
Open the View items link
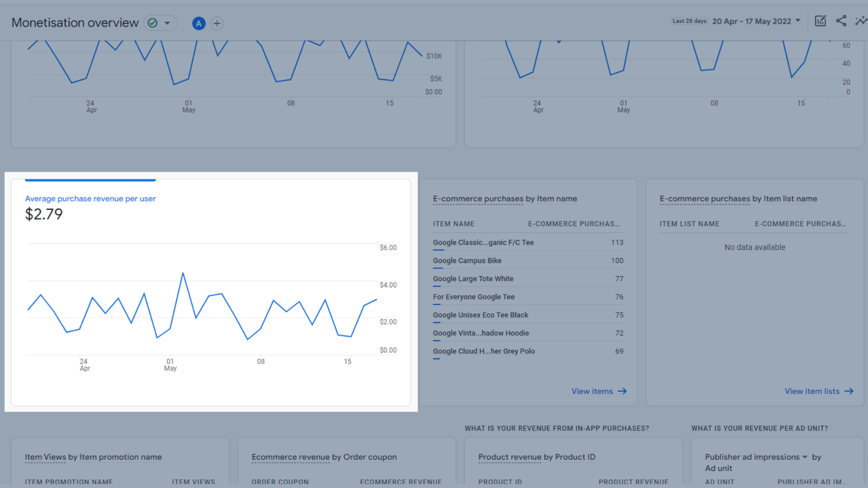[x=592, y=391]
